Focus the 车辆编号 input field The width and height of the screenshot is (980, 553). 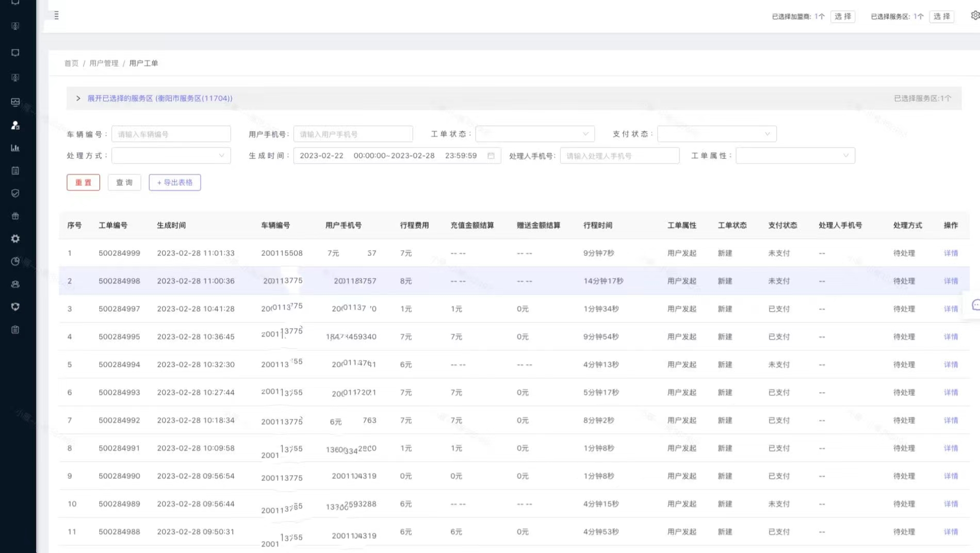tap(171, 134)
